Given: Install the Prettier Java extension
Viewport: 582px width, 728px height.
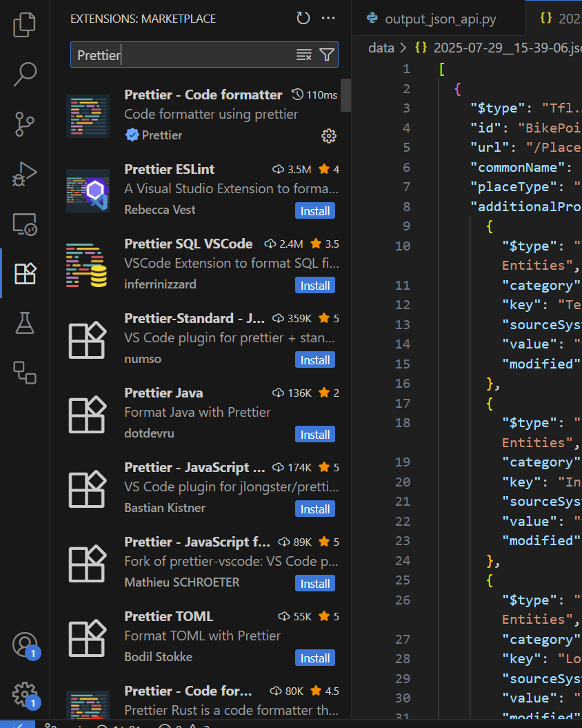Looking at the screenshot, I should point(314,434).
